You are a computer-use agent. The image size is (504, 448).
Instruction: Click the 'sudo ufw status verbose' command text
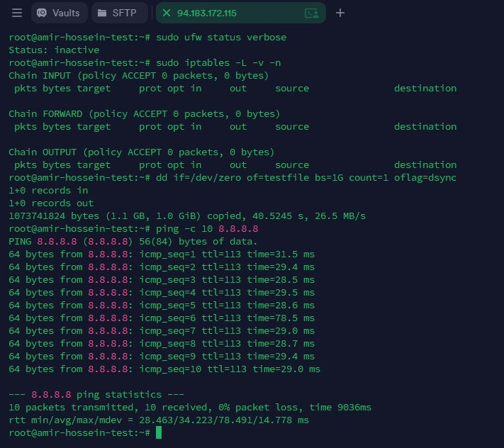click(221, 38)
